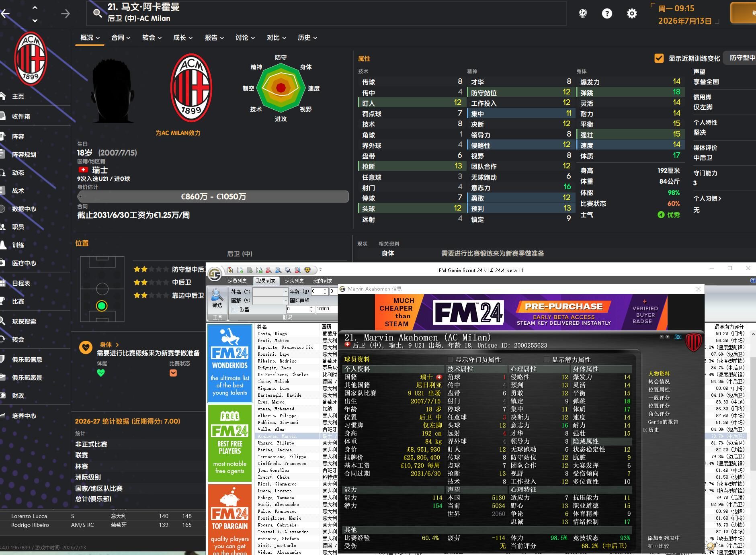Click the €860万 - €1050万 value bar
This screenshot has width=756, height=555.
213,197
